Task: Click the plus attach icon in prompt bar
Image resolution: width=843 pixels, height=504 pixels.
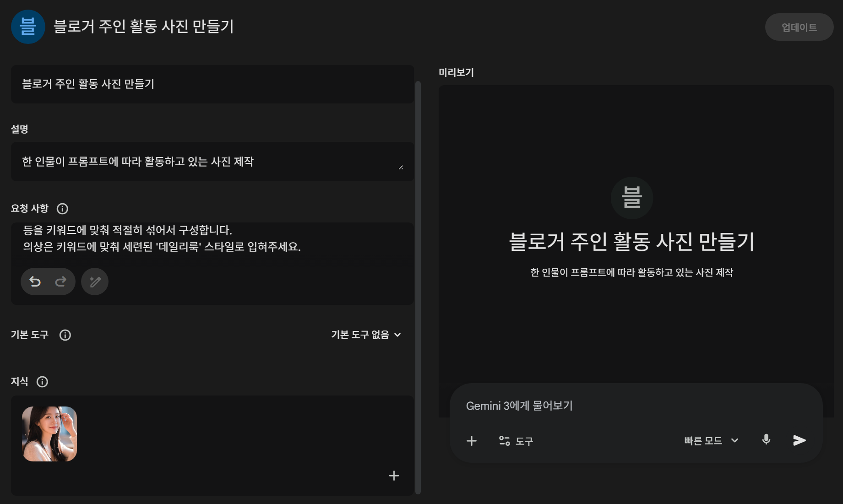Action: point(472,441)
